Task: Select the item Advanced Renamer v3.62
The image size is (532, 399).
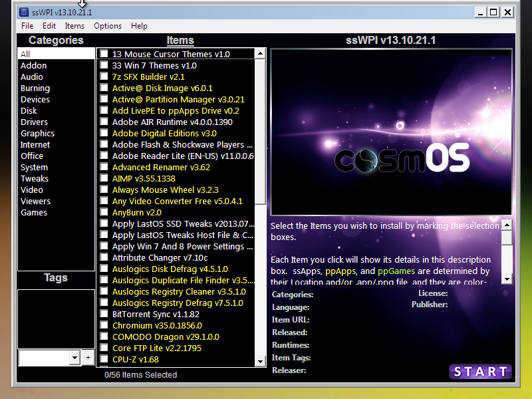Action: click(161, 168)
